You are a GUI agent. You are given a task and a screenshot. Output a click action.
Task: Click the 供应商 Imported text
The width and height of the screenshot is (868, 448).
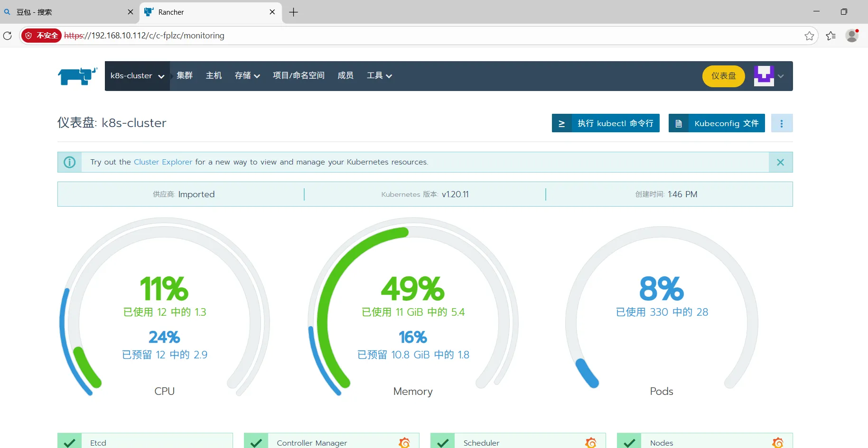[x=184, y=194]
